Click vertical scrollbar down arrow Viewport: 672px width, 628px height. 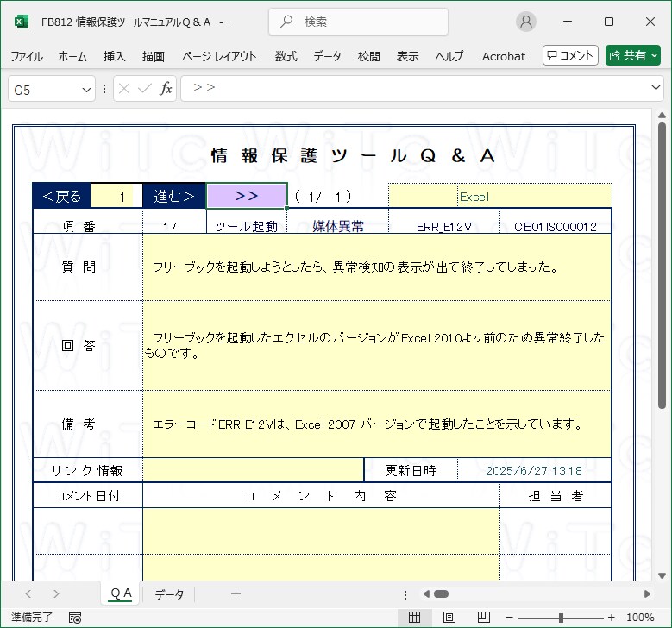point(663,575)
